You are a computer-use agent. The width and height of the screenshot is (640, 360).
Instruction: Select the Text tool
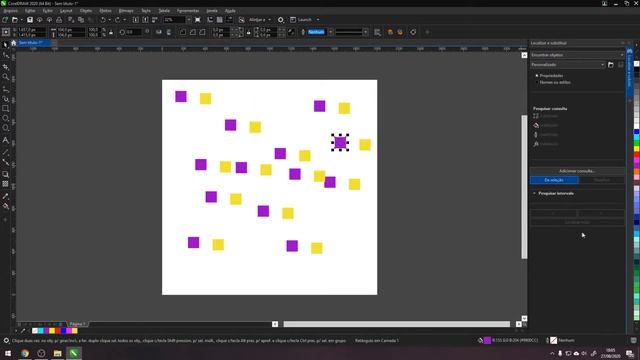5,140
